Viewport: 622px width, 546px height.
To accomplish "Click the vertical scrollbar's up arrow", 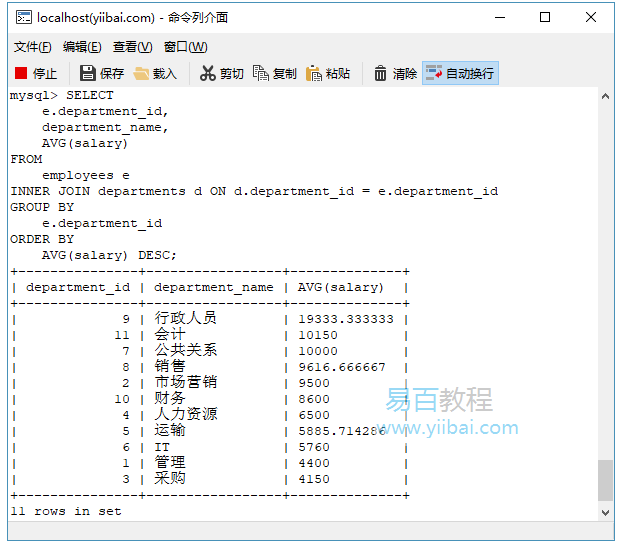I will (605, 96).
